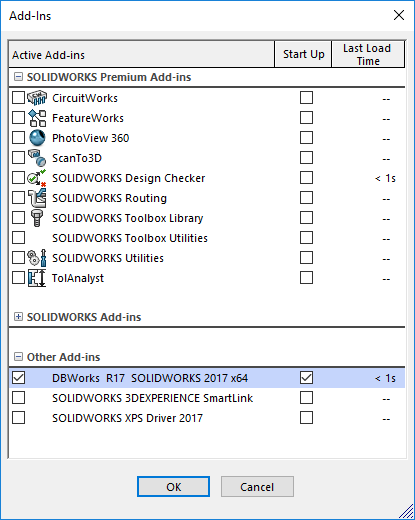Enable SOLIDWORKS Utilities active checkbox
This screenshot has height=520, width=415.
pos(18,258)
